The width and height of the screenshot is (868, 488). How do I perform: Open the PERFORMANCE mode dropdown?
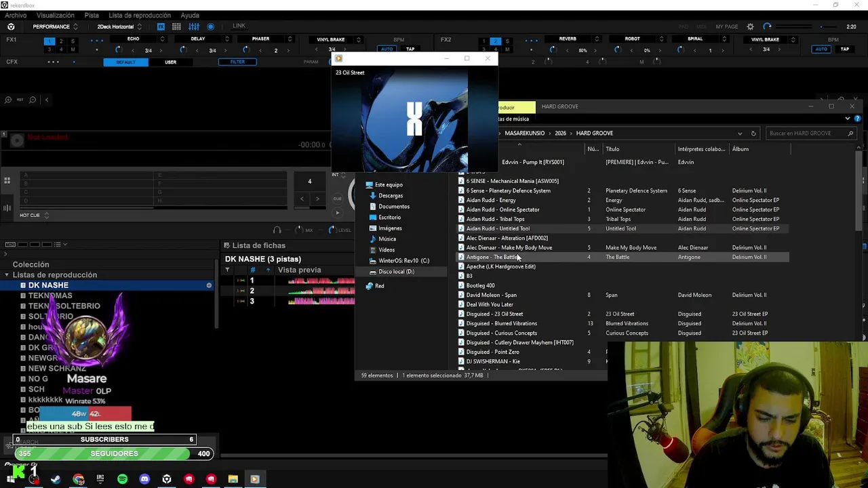(55, 26)
